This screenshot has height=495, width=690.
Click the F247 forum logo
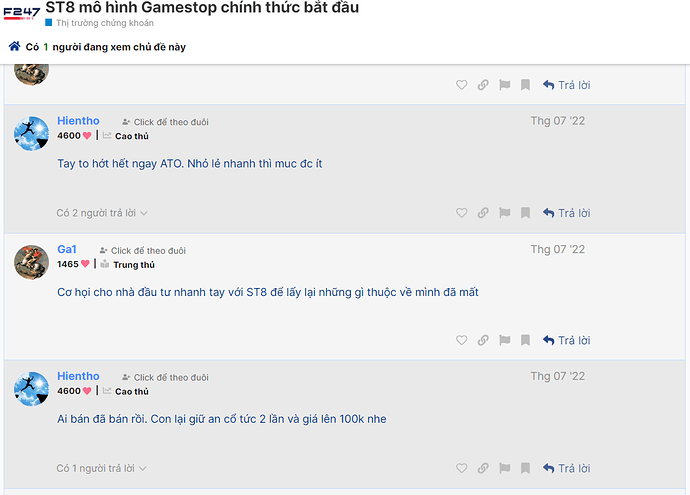point(22,13)
